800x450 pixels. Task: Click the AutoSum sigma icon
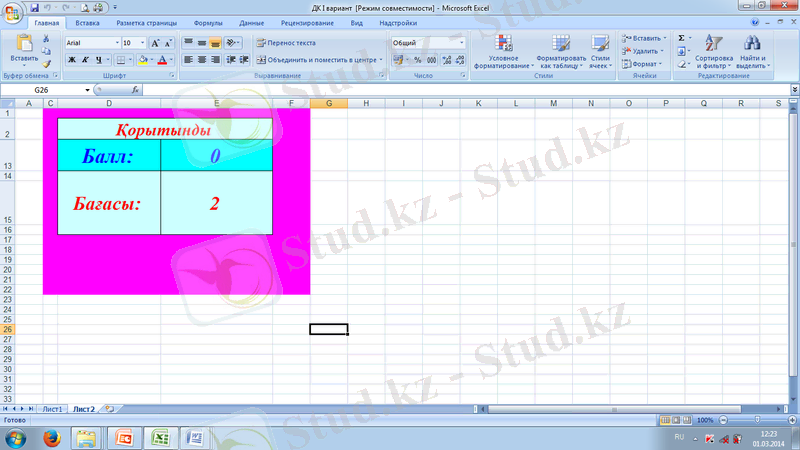coord(681,38)
